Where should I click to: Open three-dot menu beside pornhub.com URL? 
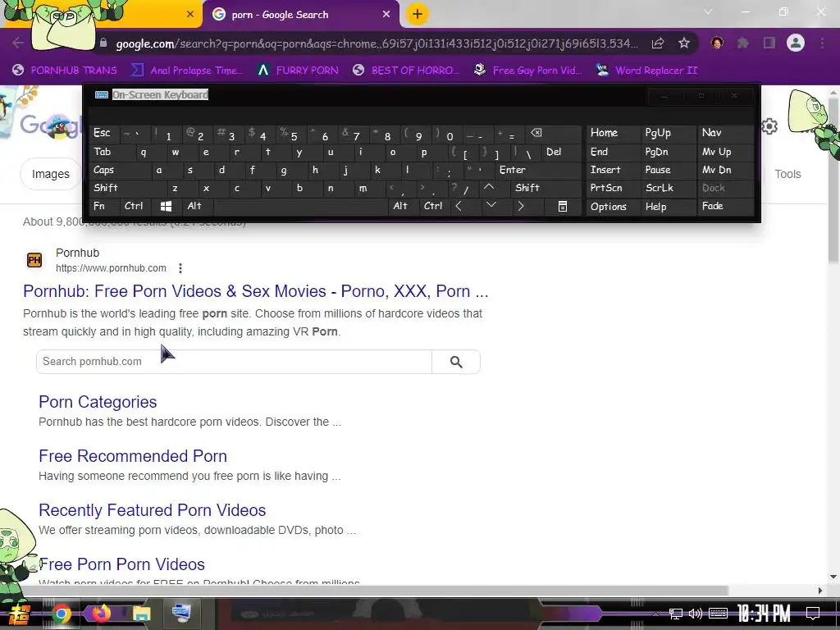pos(180,268)
